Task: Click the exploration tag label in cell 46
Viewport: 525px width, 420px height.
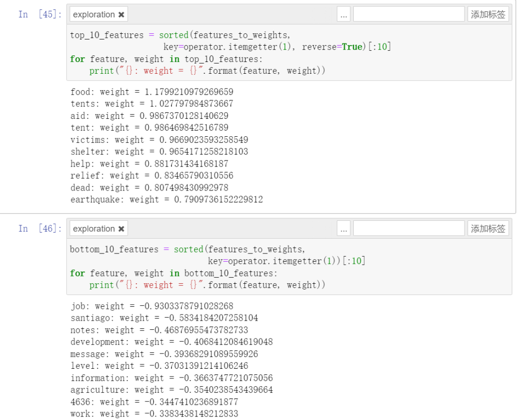Action: (94, 229)
